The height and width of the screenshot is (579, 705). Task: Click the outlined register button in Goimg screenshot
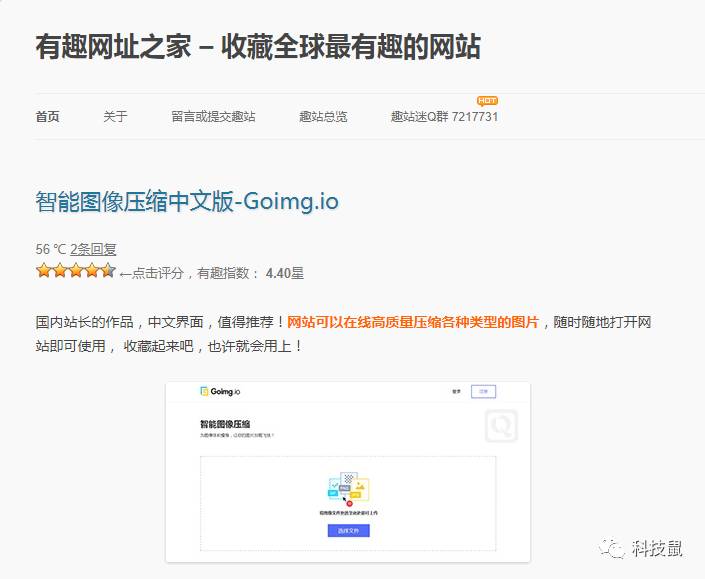coord(483,392)
